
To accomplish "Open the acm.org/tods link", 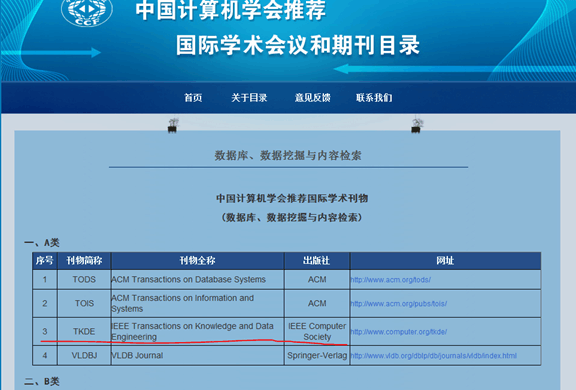I will (390, 280).
